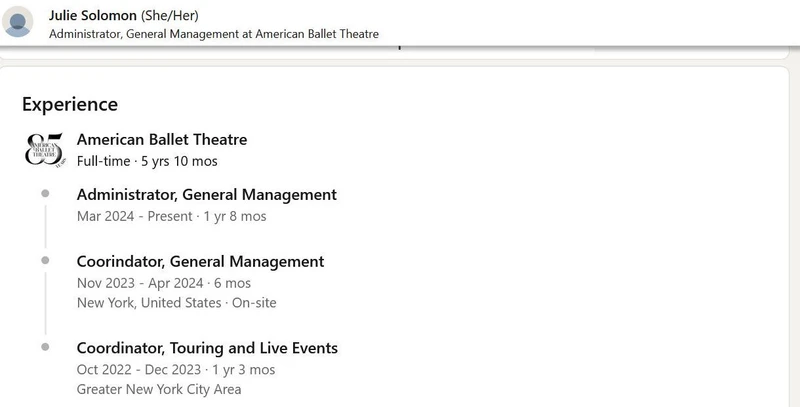
Task: Click the Mar 2024 - Present date range
Action: pos(171,216)
